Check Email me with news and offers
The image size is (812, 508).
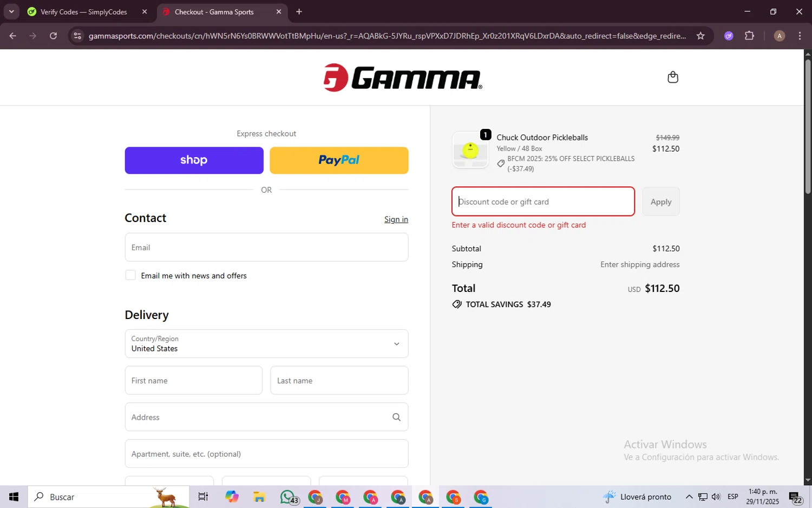click(x=130, y=275)
